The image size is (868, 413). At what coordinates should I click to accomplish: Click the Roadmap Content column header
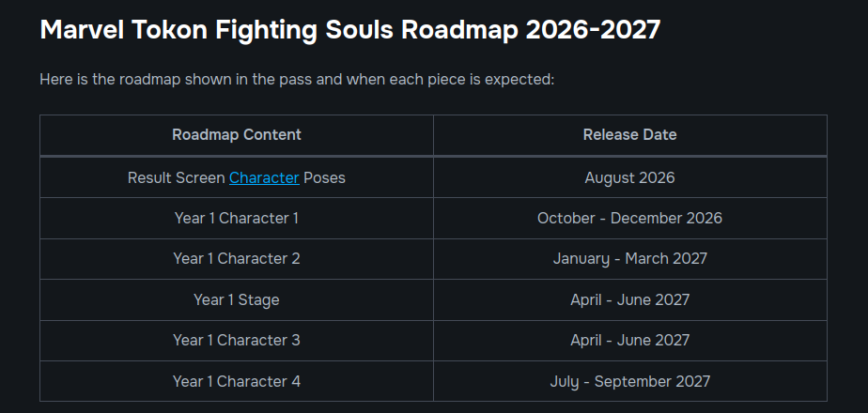click(237, 135)
